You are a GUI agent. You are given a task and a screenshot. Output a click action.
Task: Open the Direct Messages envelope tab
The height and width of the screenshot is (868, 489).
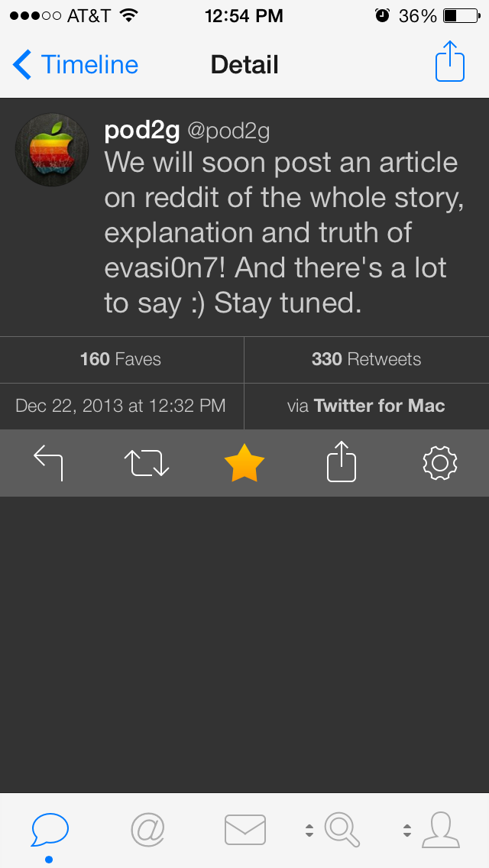pyautogui.click(x=245, y=830)
